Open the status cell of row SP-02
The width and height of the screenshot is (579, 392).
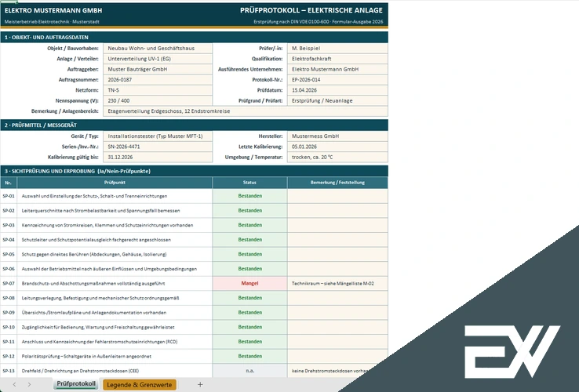coord(250,211)
